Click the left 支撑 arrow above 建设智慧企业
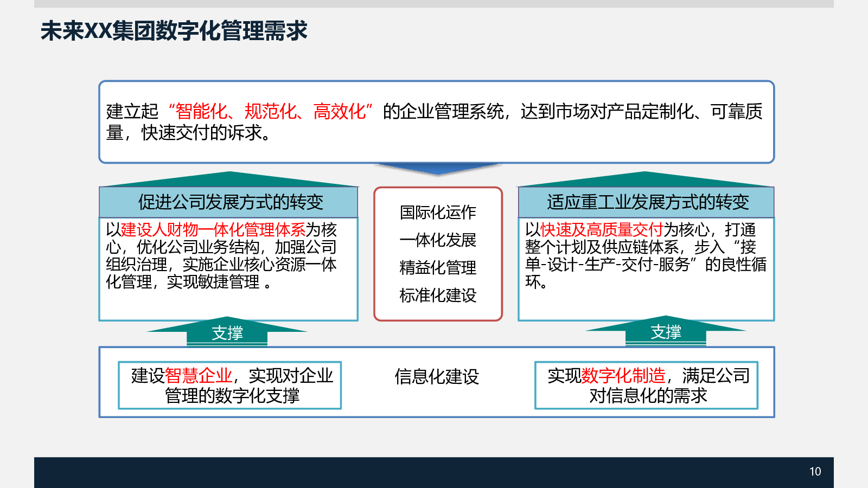This screenshot has width=868, height=488. (x=227, y=331)
